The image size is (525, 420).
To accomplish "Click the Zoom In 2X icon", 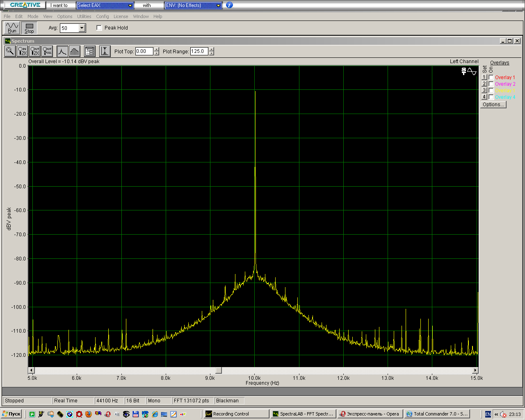I will tap(23, 51).
